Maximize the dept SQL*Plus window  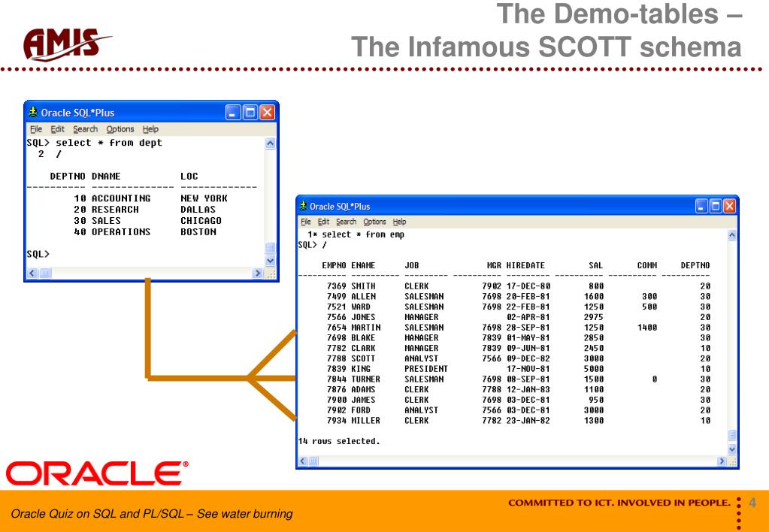[250, 113]
